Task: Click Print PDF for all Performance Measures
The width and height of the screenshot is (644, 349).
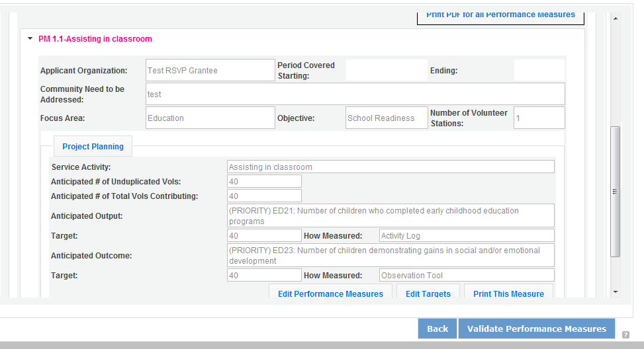Action: click(500, 15)
